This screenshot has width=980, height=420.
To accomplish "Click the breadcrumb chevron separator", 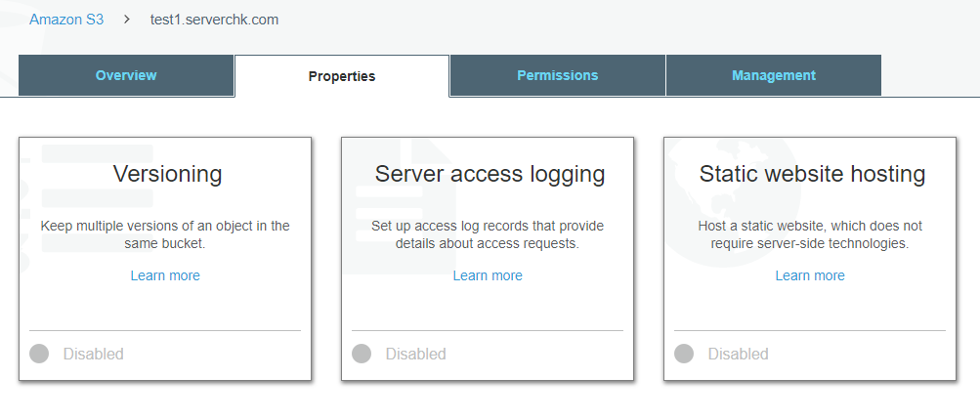I will pos(127,20).
